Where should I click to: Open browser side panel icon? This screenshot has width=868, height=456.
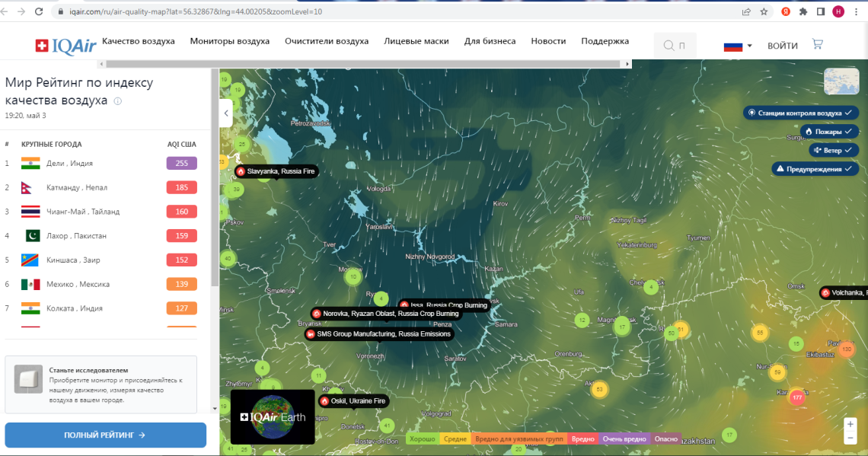(x=821, y=11)
